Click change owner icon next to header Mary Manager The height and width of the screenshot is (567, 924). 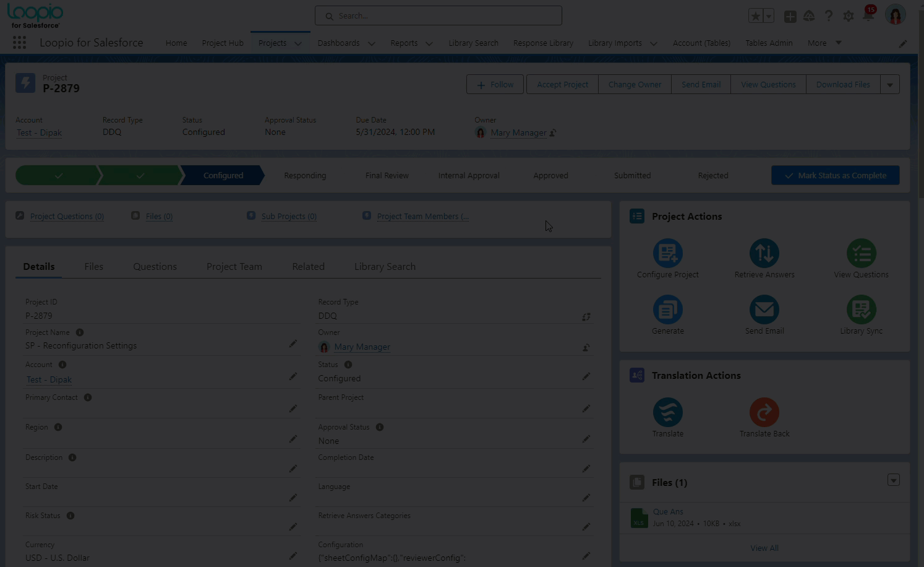pos(553,132)
